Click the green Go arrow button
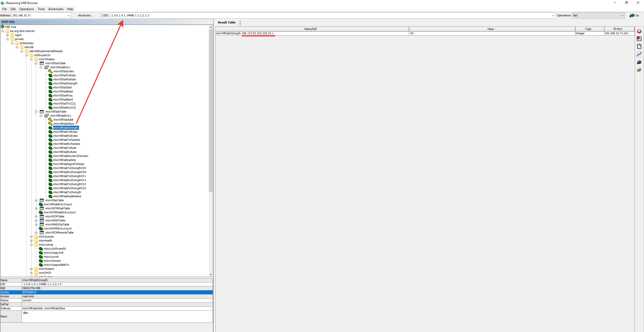This screenshot has width=644, height=332. click(x=634, y=15)
